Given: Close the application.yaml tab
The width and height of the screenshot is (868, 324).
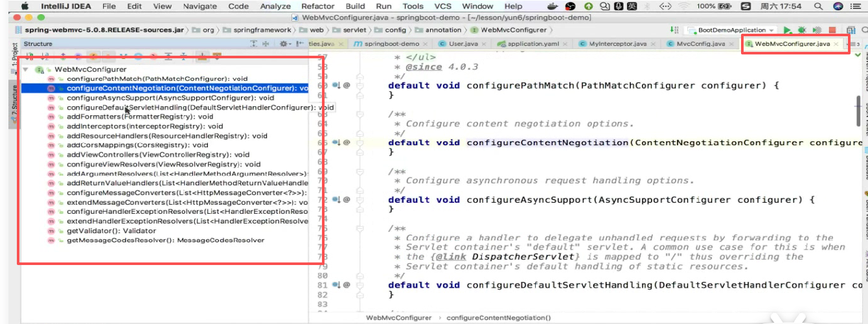Looking at the screenshot, I should (x=566, y=44).
